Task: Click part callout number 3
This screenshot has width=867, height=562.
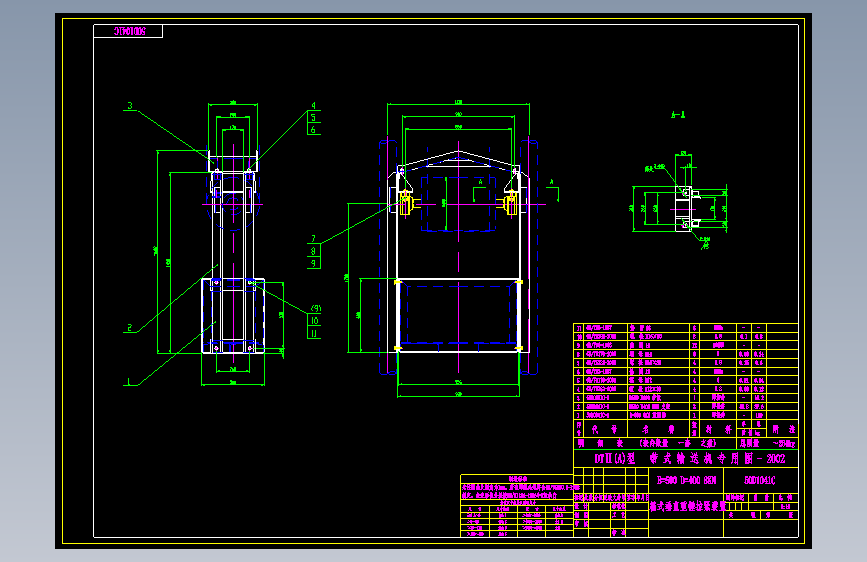Action: click(x=130, y=106)
